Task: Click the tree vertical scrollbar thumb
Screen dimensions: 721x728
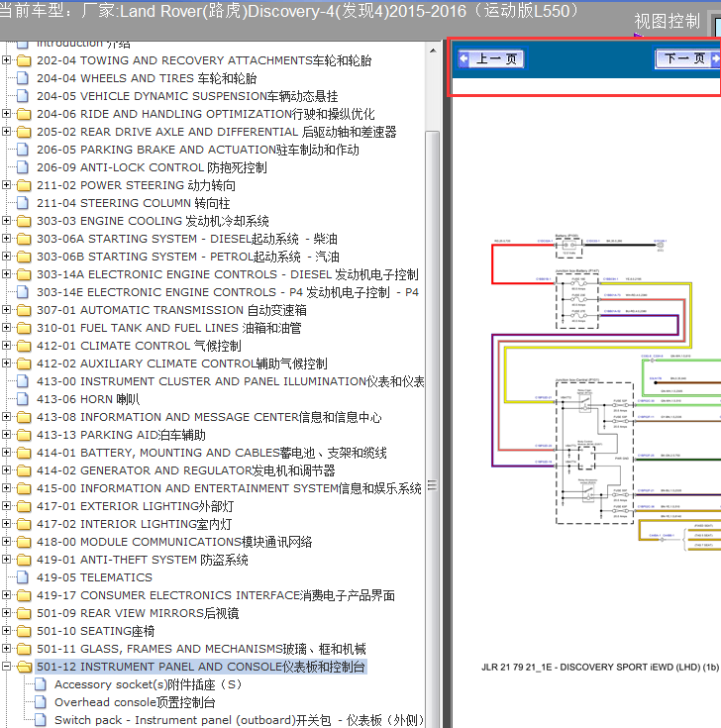Action: (x=432, y=483)
